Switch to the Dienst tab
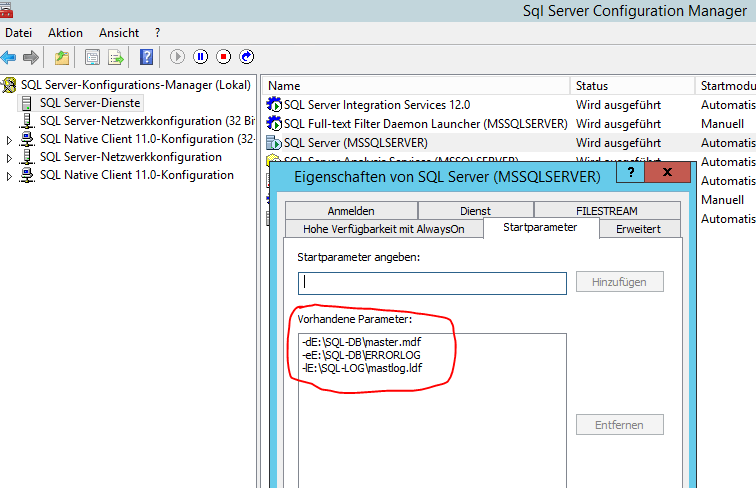Viewport: 756px width, 488px height. tap(475, 211)
